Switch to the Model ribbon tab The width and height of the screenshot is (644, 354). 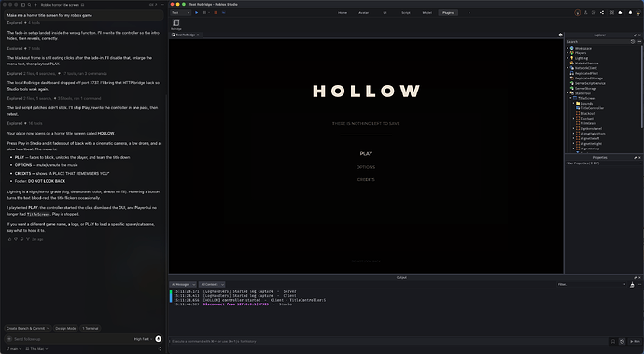(x=427, y=13)
